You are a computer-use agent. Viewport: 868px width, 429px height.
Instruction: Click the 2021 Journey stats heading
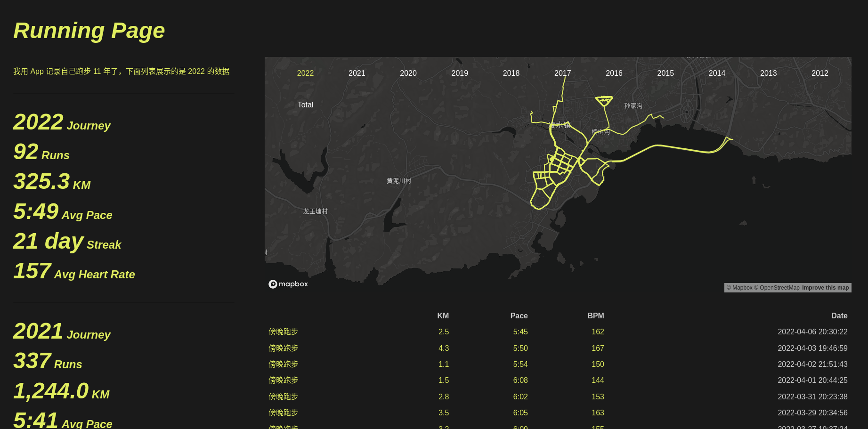pos(62,332)
